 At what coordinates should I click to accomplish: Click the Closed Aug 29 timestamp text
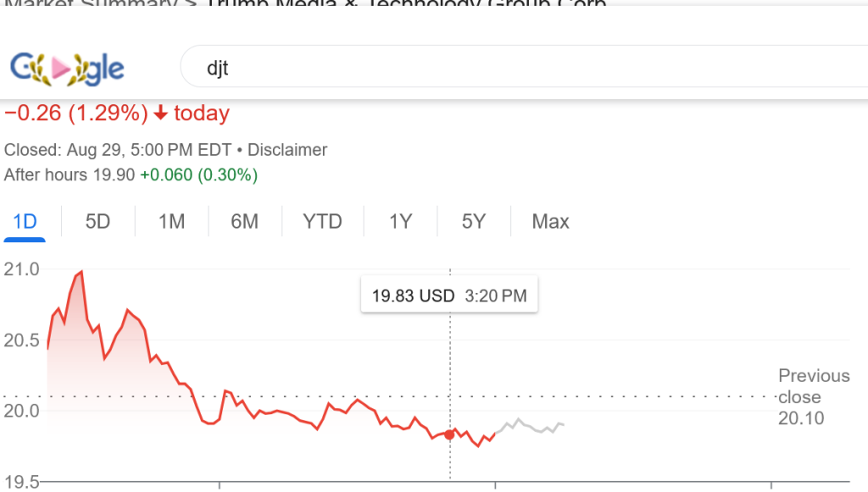coord(117,150)
